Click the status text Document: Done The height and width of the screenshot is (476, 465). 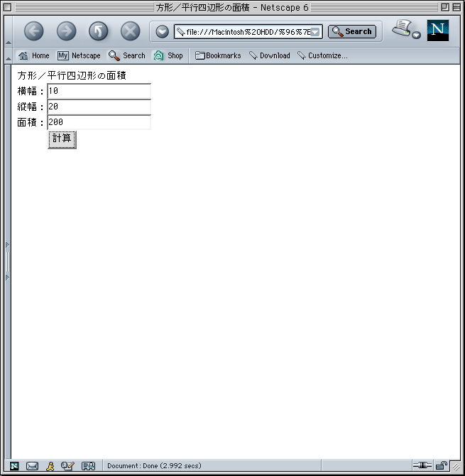154,465
